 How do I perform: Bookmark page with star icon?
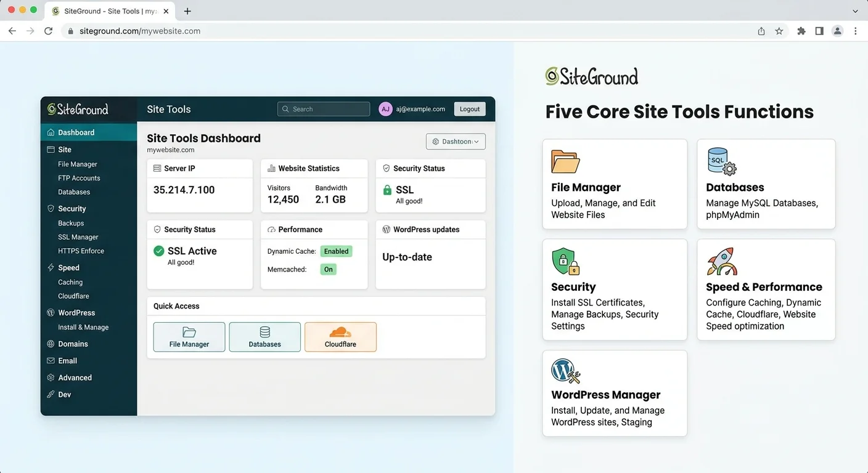point(779,31)
